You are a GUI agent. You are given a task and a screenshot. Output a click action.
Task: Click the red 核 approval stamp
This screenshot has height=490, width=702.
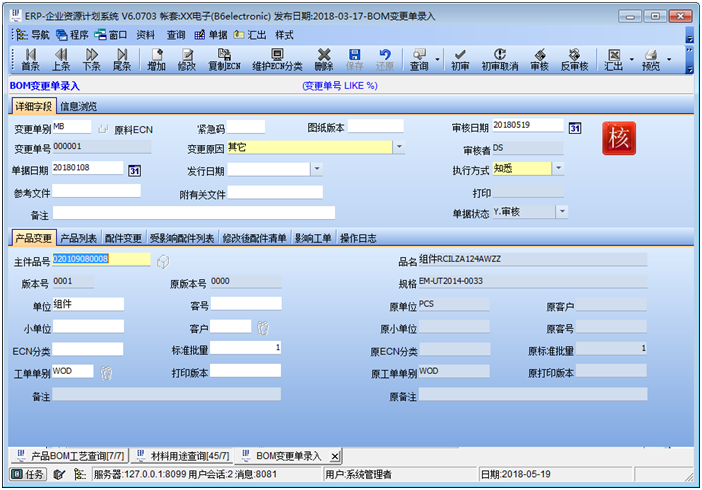(618, 138)
